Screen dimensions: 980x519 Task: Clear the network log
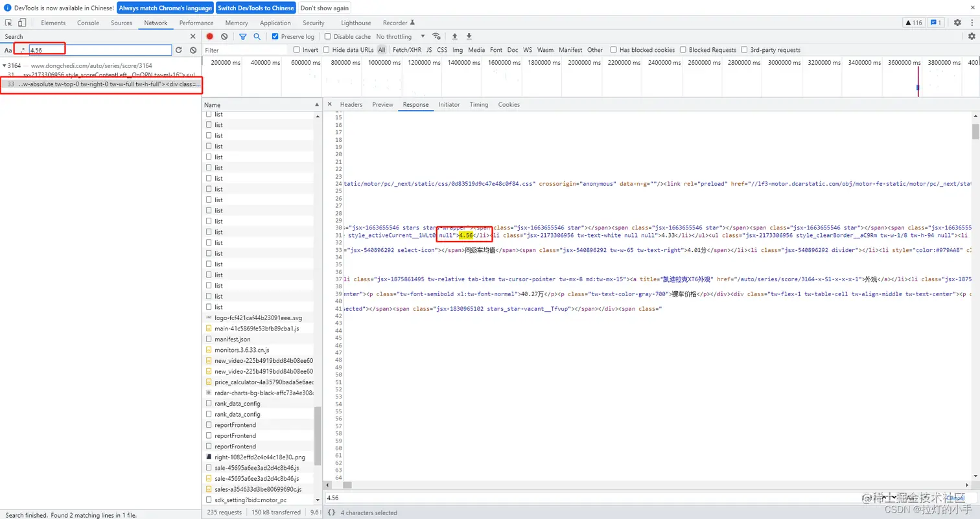point(224,37)
